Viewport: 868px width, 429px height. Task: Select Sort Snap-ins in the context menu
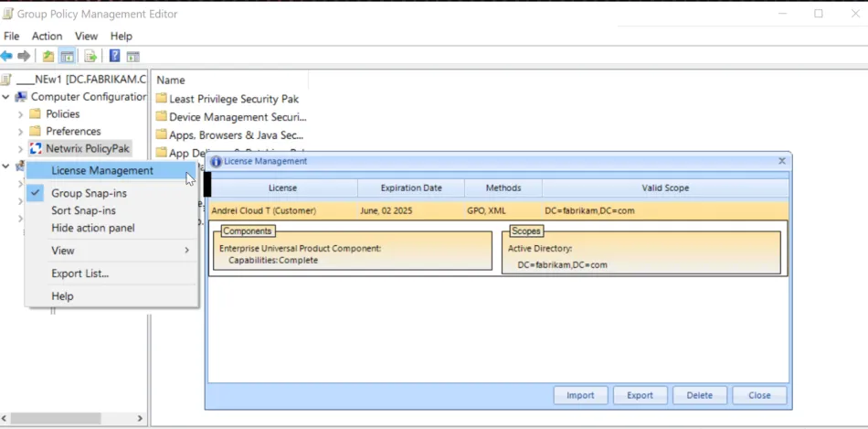(x=83, y=210)
